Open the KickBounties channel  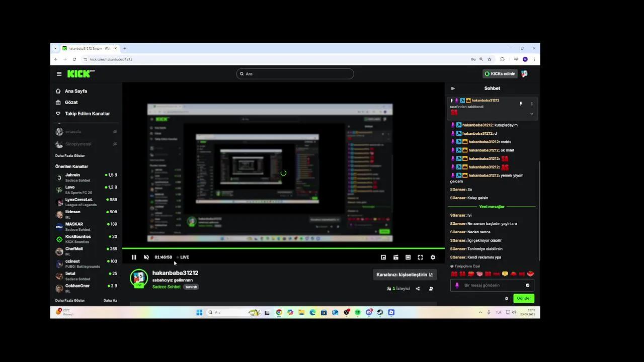(86, 239)
